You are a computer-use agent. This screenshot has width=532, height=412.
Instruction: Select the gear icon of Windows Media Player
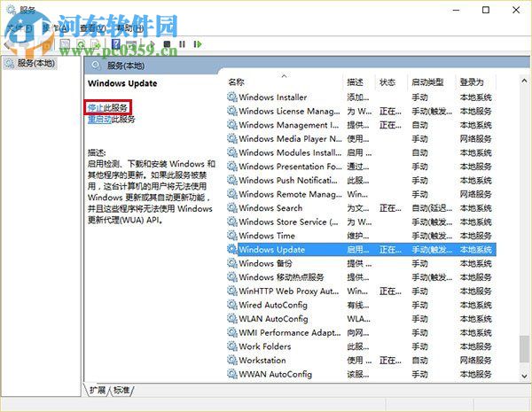232,139
